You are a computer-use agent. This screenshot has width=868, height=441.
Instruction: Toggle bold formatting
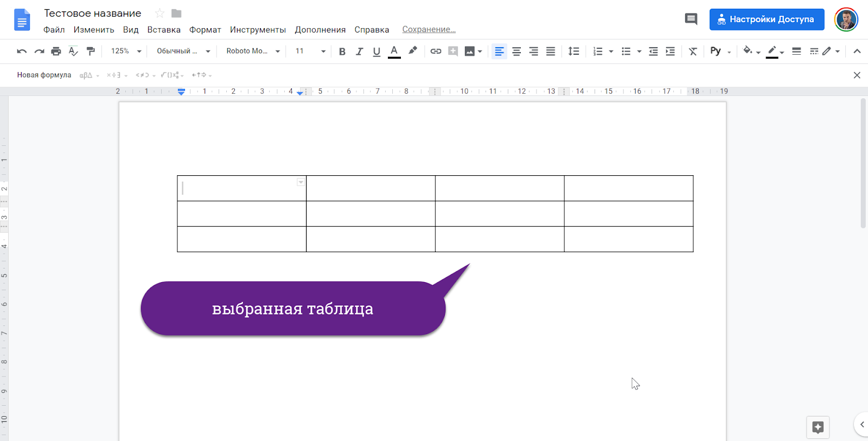coord(342,52)
